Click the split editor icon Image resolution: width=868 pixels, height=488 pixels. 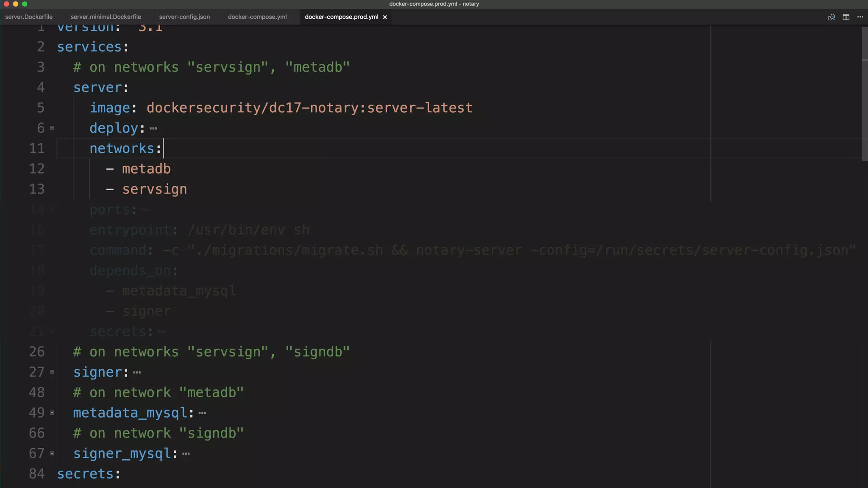tap(846, 17)
